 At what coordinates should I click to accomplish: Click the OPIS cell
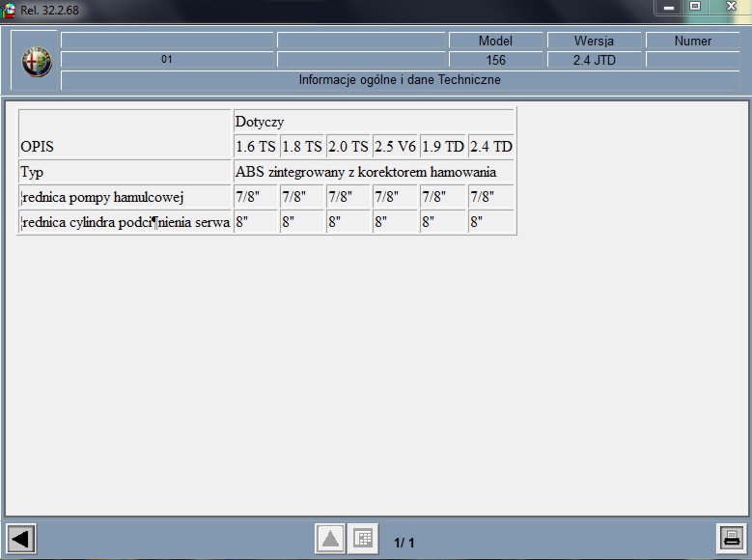(125, 134)
